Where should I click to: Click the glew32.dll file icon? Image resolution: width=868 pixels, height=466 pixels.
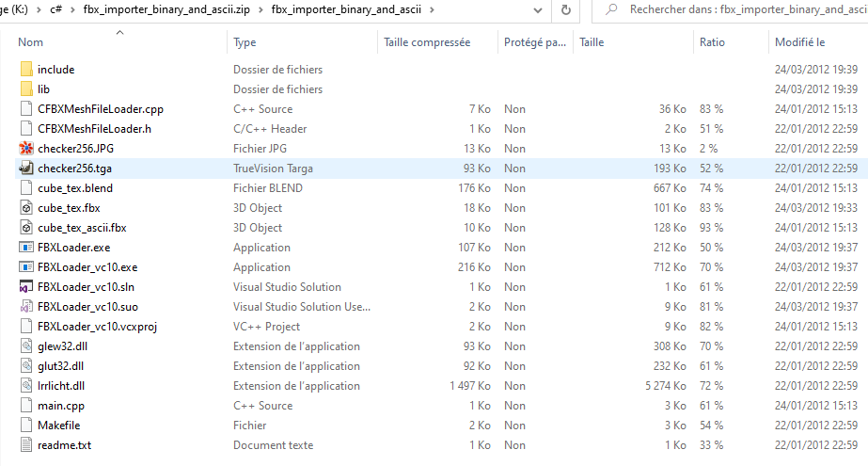point(26,346)
